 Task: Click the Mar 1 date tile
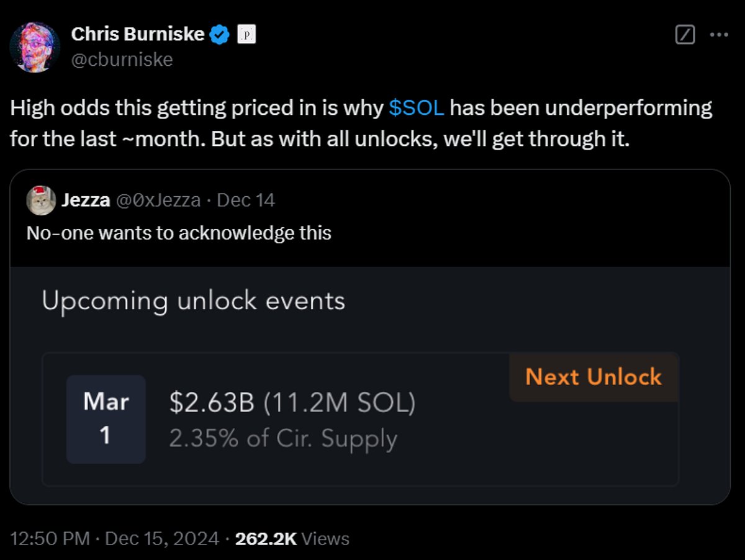pyautogui.click(x=106, y=418)
